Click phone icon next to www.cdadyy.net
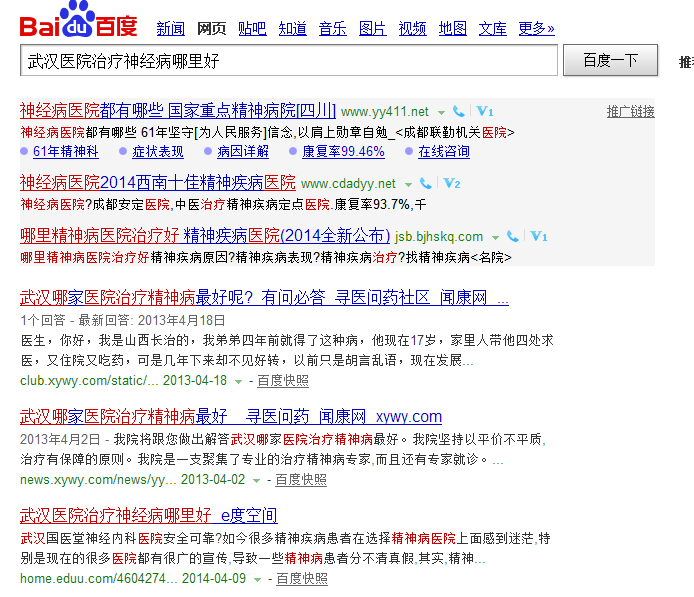The image size is (694, 597). tap(425, 183)
